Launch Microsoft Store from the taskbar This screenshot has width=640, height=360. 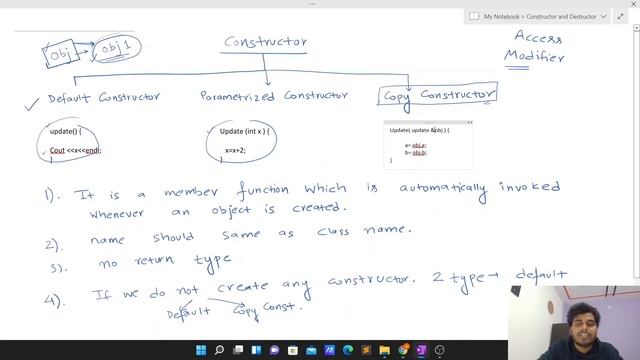[x=293, y=350]
